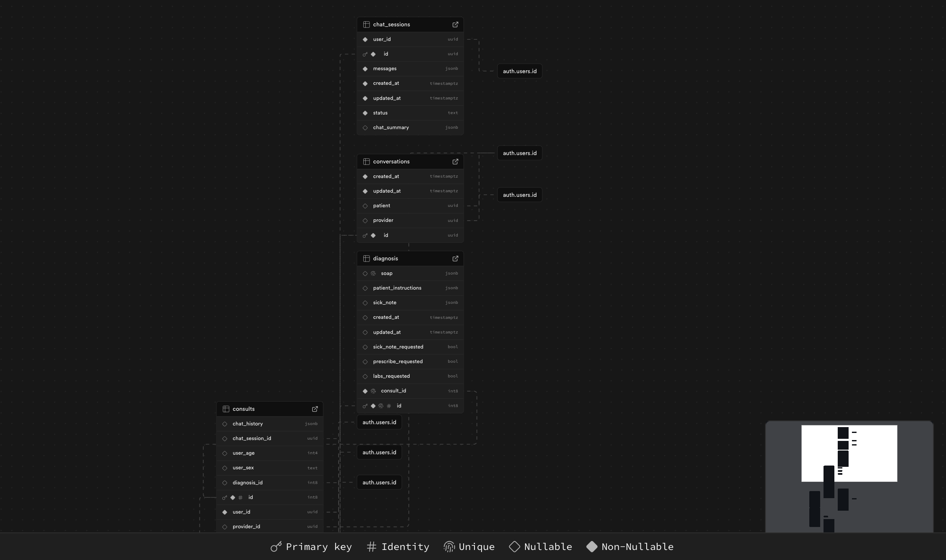Click the identity hash icon on consults id row
Screen dimensions: 946x560
coord(240,497)
